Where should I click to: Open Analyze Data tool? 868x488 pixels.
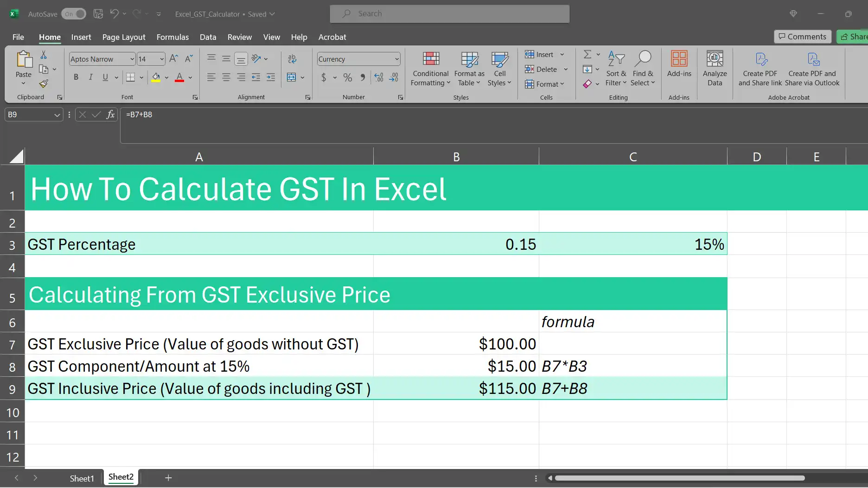(715, 69)
